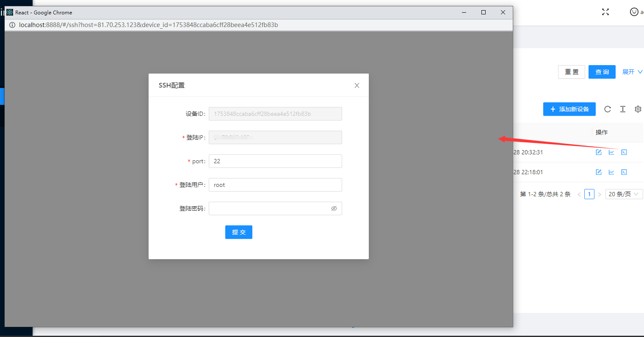Maximize the React Chrome window
644x337 pixels.
pyautogui.click(x=484, y=12)
